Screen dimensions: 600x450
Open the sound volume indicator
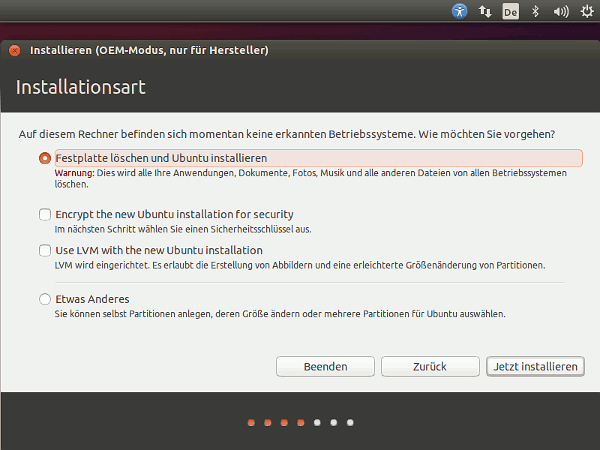pyautogui.click(x=561, y=12)
